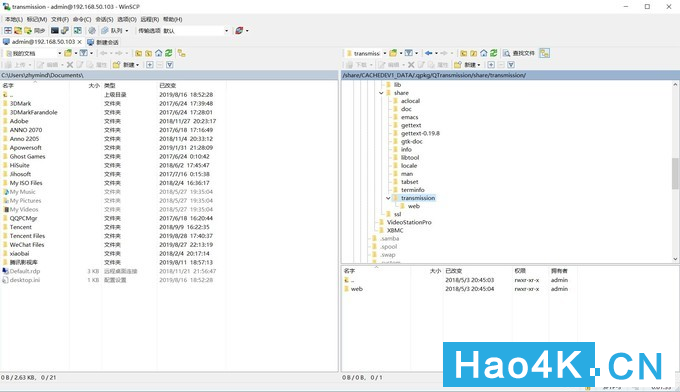Screen dimensions: 680x392
Task: Open the 本地(L) menu
Action: click(13, 19)
